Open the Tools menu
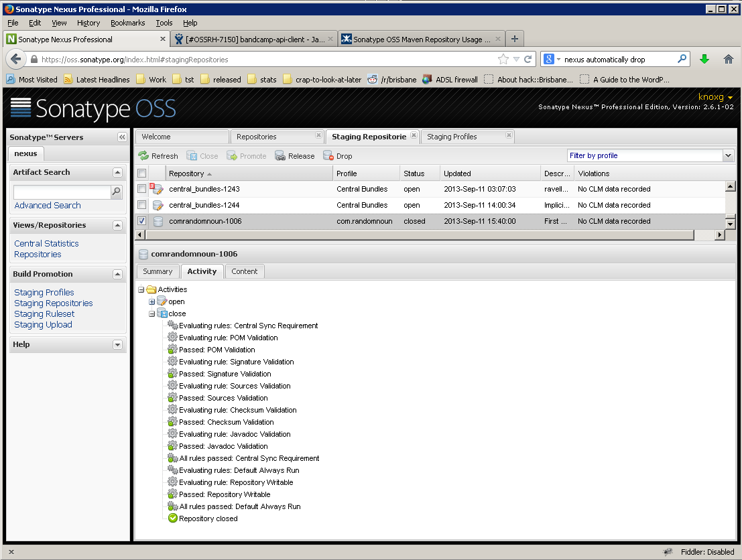742x560 pixels. pos(164,23)
